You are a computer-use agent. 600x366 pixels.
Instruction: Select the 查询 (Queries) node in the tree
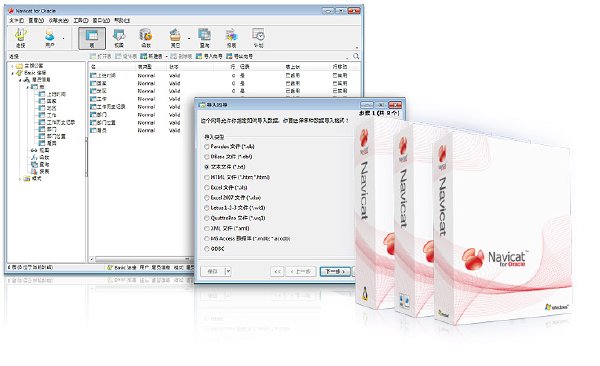point(40,164)
